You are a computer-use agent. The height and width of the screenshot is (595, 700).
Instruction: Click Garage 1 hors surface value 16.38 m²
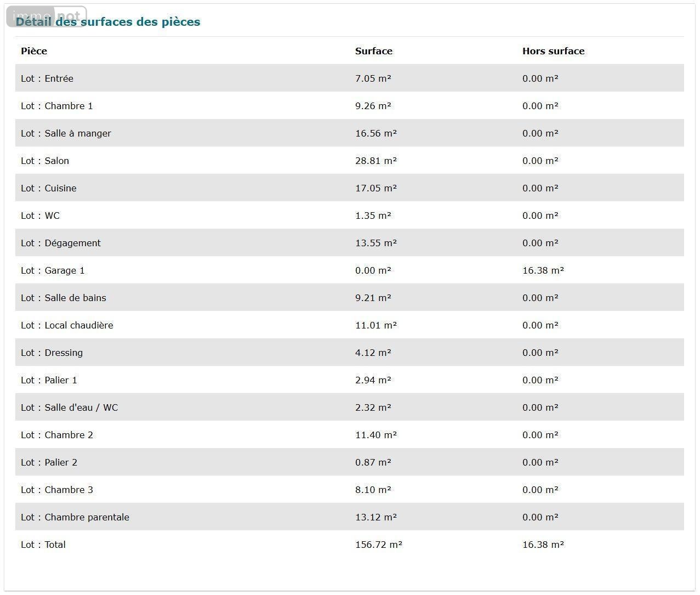point(543,270)
